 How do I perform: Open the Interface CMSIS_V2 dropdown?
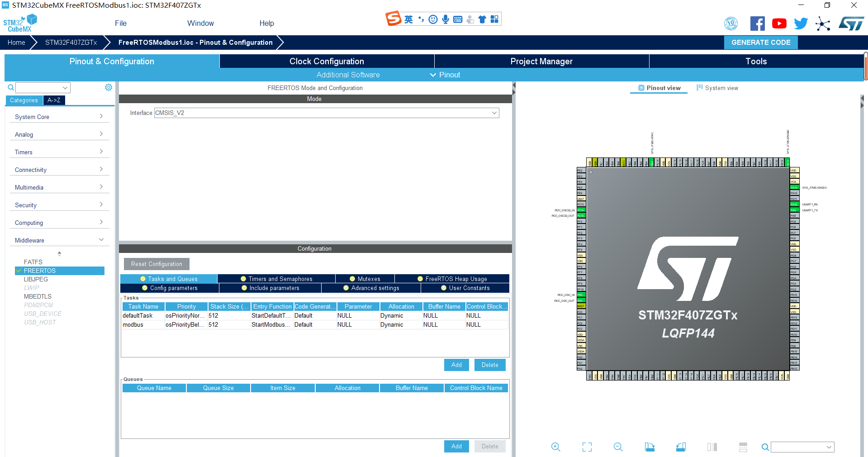click(x=494, y=113)
